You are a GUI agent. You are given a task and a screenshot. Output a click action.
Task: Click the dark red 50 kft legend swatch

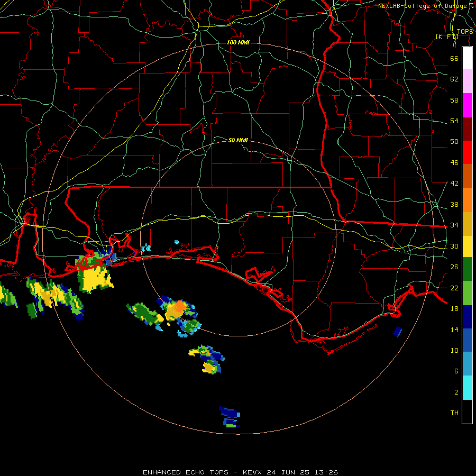(467, 129)
